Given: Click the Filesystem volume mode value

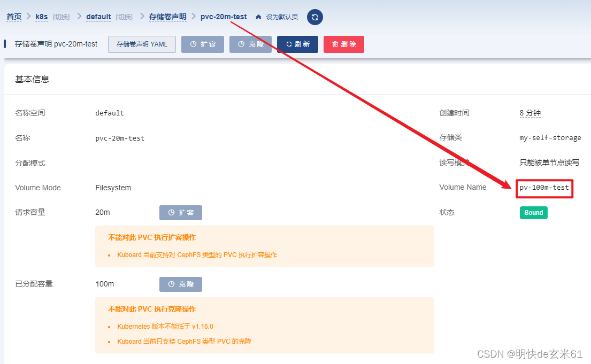Looking at the screenshot, I should (113, 188).
